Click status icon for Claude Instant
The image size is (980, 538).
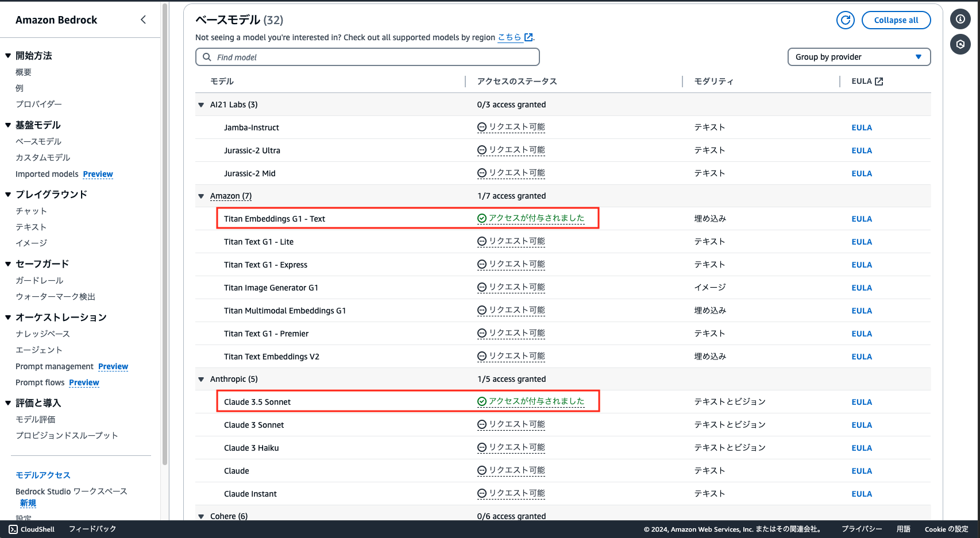pyautogui.click(x=482, y=494)
